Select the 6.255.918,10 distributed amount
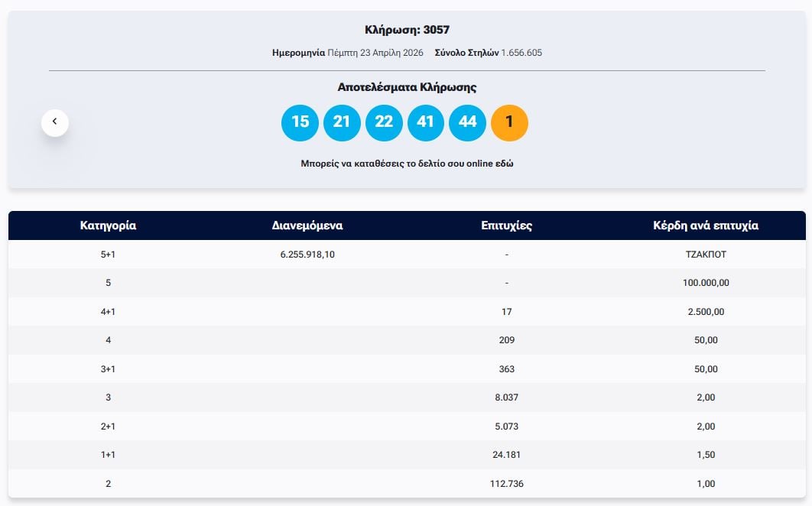The height and width of the screenshot is (506, 812). point(307,255)
